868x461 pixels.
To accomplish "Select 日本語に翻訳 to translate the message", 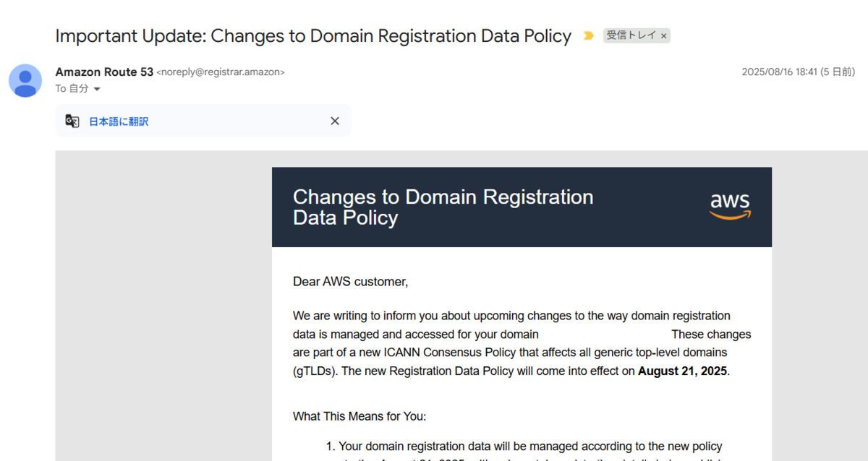I will point(119,121).
